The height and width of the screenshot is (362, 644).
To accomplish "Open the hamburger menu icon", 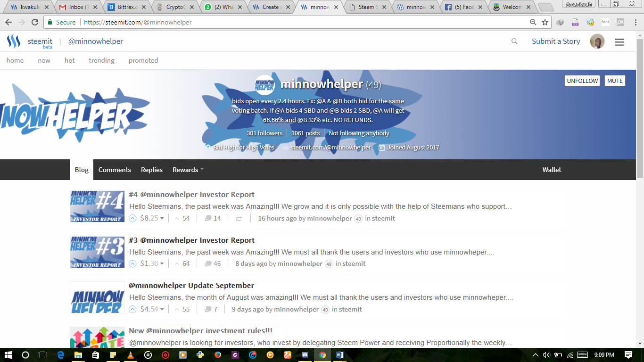I will click(619, 42).
